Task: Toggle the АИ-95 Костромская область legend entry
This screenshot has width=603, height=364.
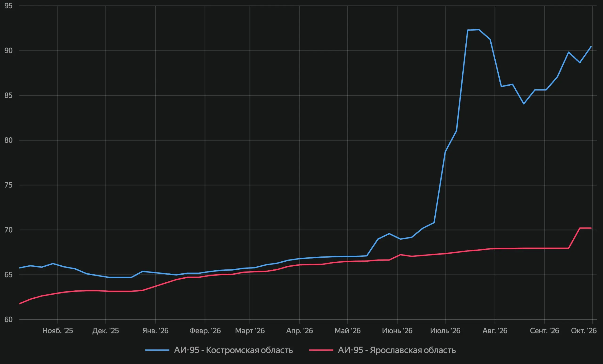Action: (219, 350)
